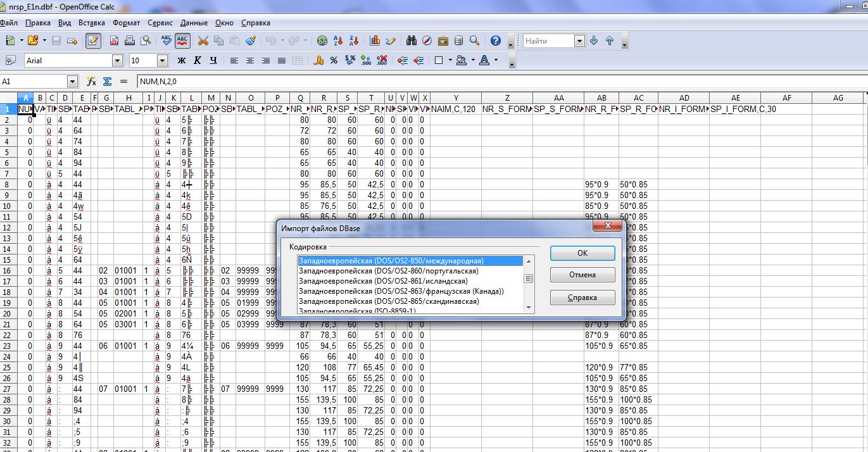This screenshot has width=868, height=452.
Task: Click the Отмена button
Action: tap(582, 275)
